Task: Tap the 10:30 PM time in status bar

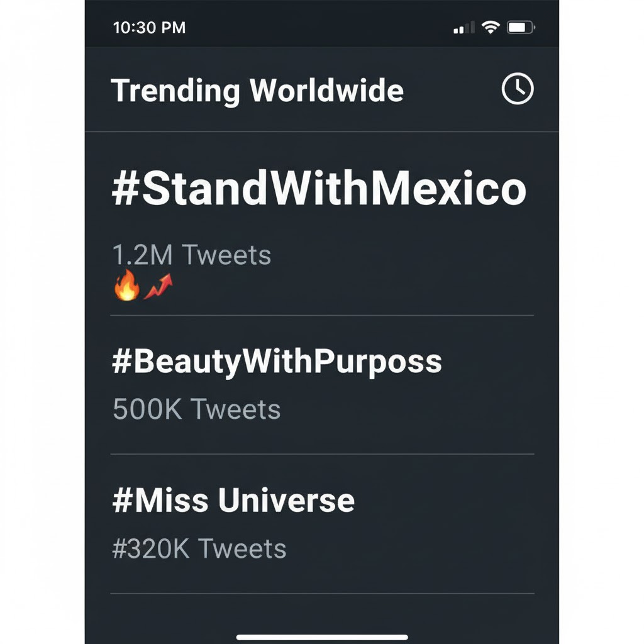Action: click(148, 27)
